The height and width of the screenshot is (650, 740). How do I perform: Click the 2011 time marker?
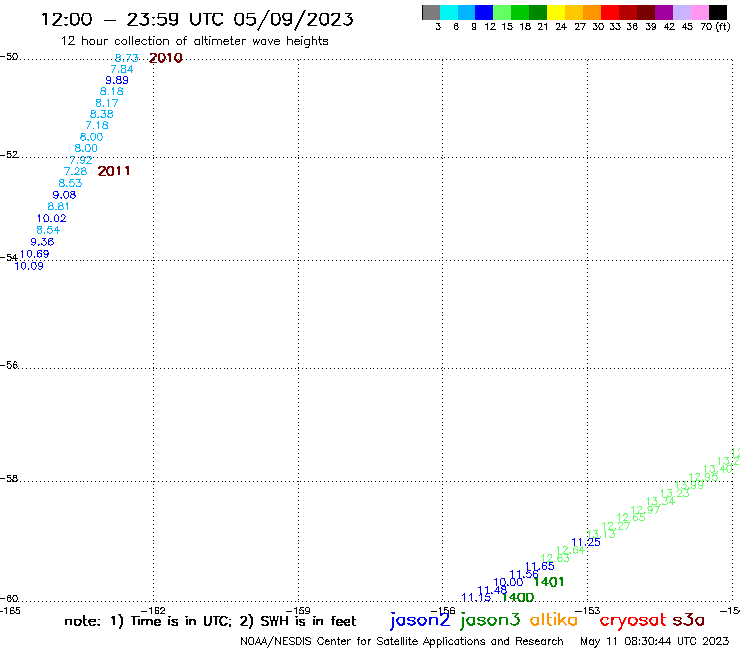tap(114, 171)
